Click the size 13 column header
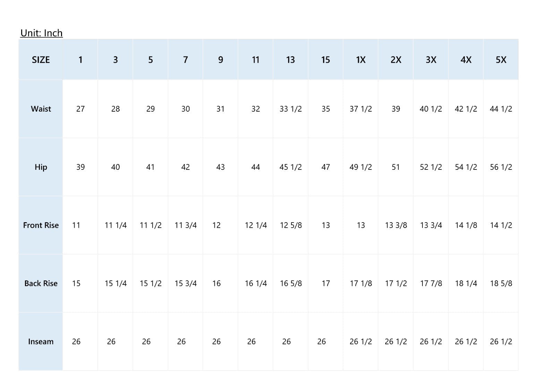555x392 pixels. [x=291, y=60]
